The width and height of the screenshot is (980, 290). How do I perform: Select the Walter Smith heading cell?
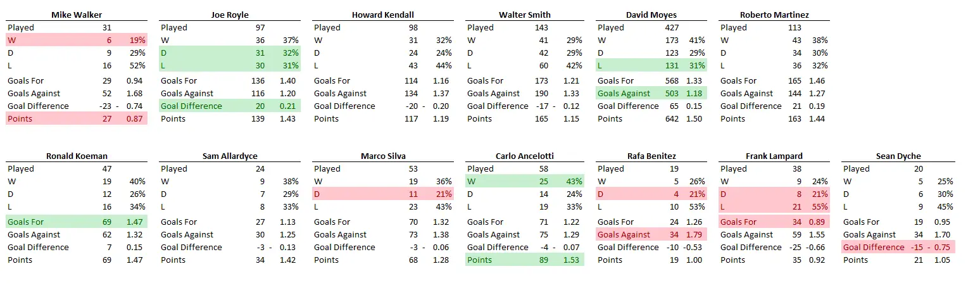(524, 15)
